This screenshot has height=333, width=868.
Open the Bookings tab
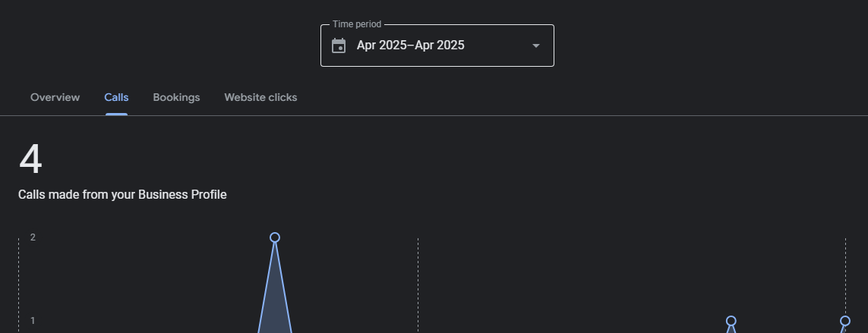[x=176, y=97]
